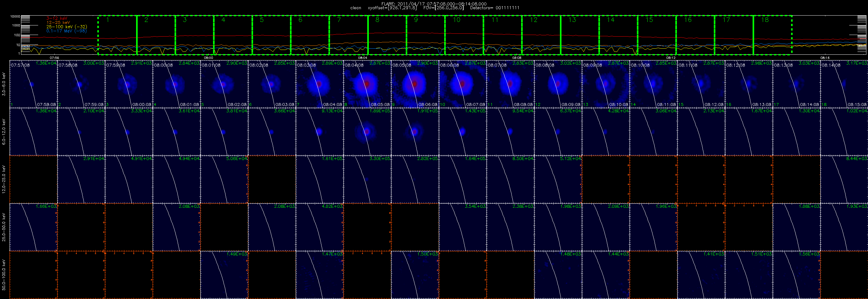Open the 6-12 keV image with peak 3.33E+04
This screenshot has height=299, width=868.
point(129,132)
